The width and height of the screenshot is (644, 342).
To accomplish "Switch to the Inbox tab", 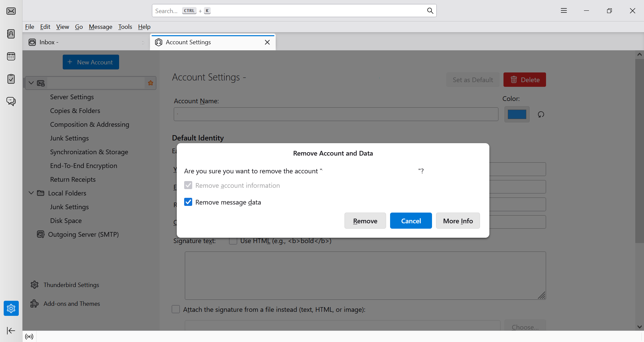I will click(x=87, y=42).
